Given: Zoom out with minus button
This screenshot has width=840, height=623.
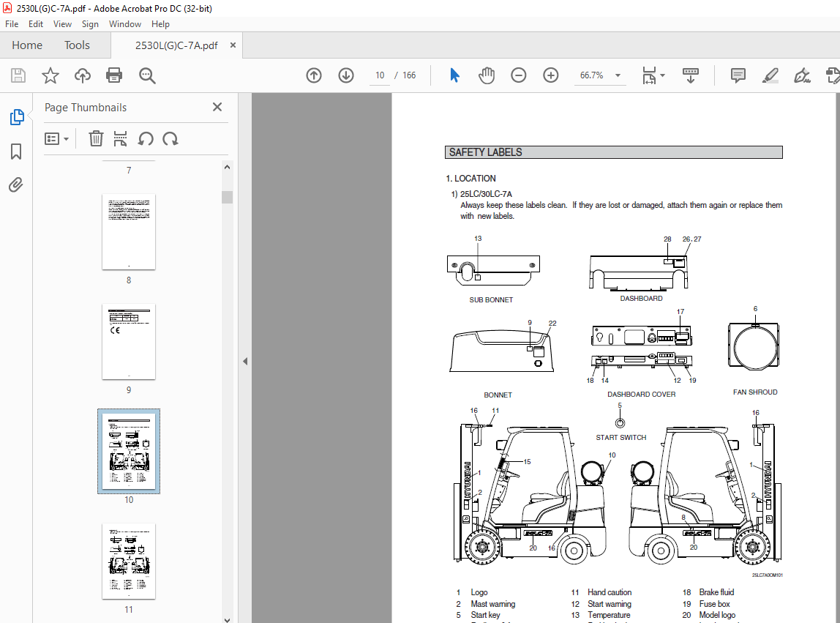Looking at the screenshot, I should tap(519, 75).
